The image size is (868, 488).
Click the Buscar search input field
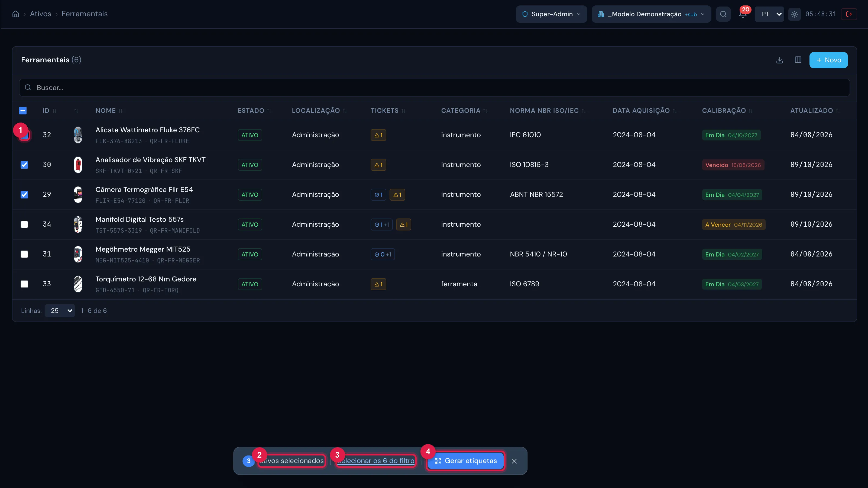point(434,88)
